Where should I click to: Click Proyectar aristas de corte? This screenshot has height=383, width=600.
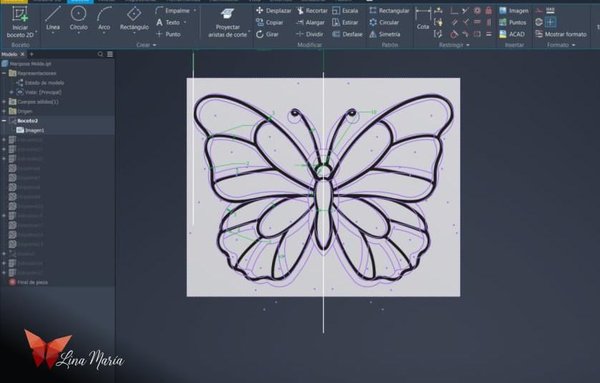228,23
